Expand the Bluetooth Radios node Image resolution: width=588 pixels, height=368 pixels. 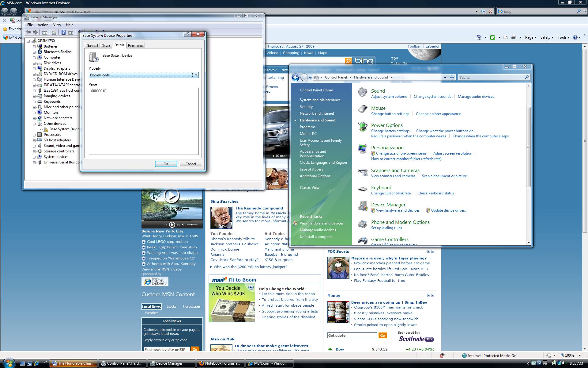click(34, 52)
